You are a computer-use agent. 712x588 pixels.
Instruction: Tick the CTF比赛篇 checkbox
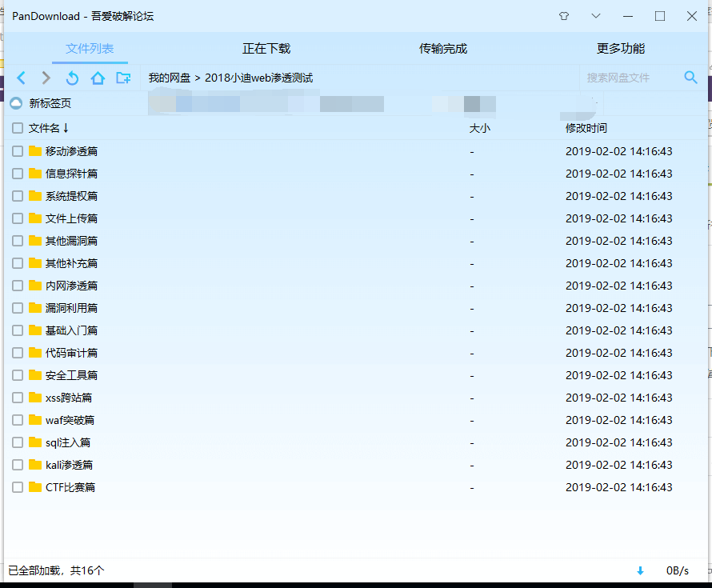[x=18, y=487]
